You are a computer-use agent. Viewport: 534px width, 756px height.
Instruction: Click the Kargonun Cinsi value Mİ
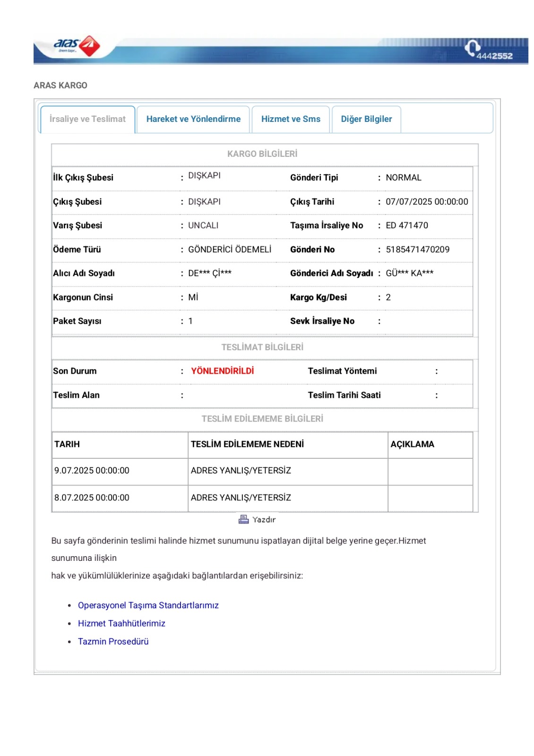coord(193,297)
